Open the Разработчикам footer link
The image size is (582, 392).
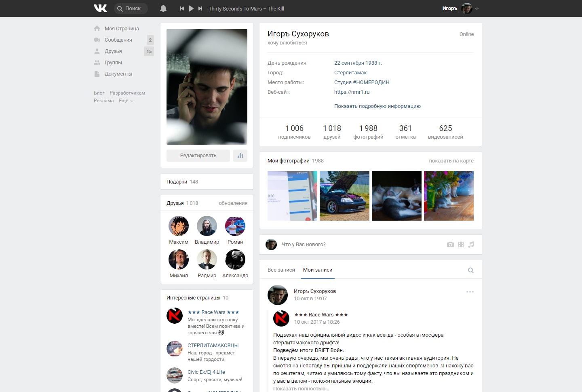[x=127, y=93]
